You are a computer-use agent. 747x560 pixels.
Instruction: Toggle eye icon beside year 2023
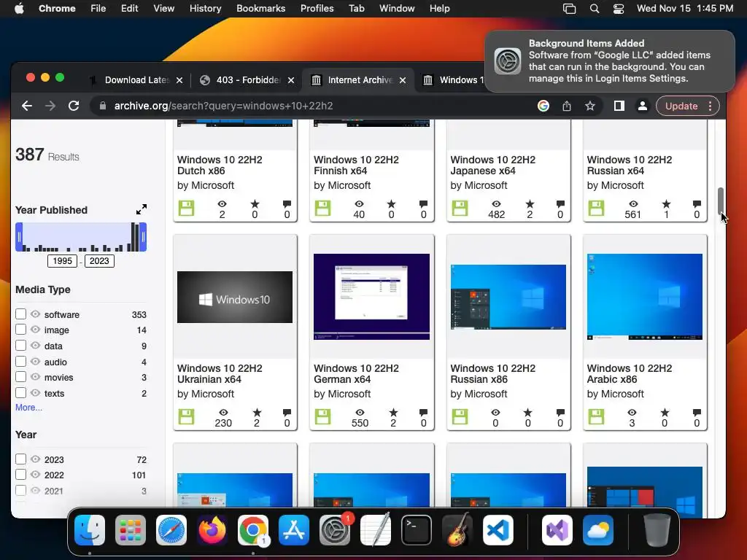coord(35,459)
